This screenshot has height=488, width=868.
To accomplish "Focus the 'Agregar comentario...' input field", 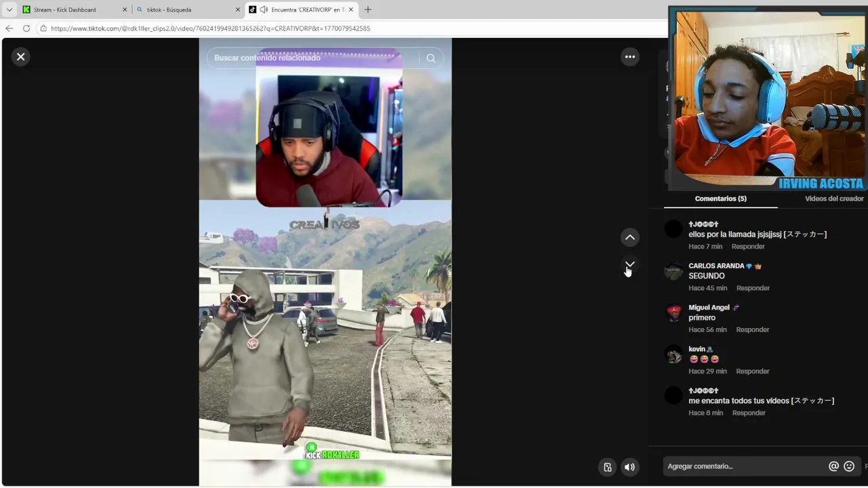I will (x=745, y=466).
